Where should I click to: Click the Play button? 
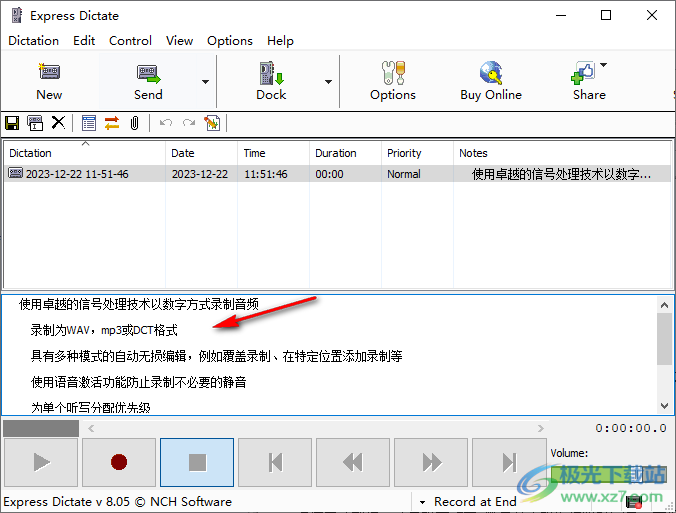tap(41, 463)
